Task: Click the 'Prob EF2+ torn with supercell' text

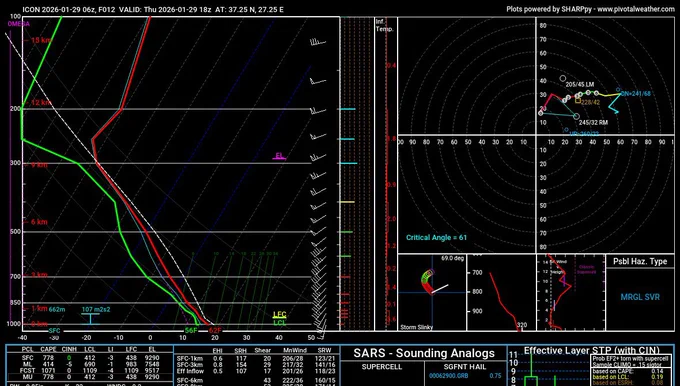Action: pos(629,358)
